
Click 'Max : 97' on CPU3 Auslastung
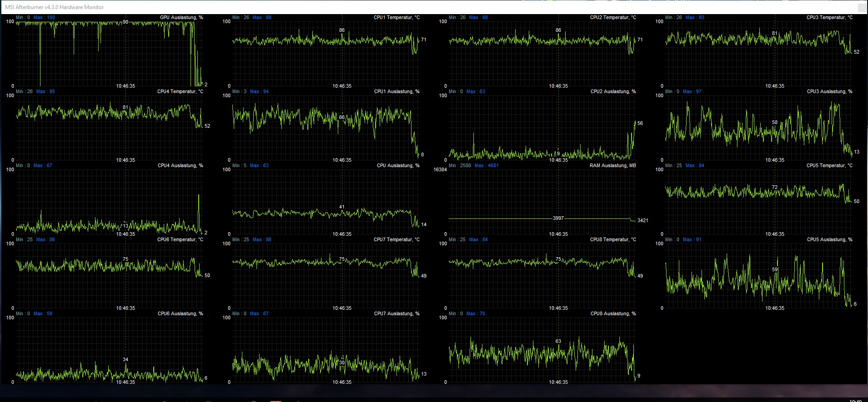pyautogui.click(x=692, y=91)
